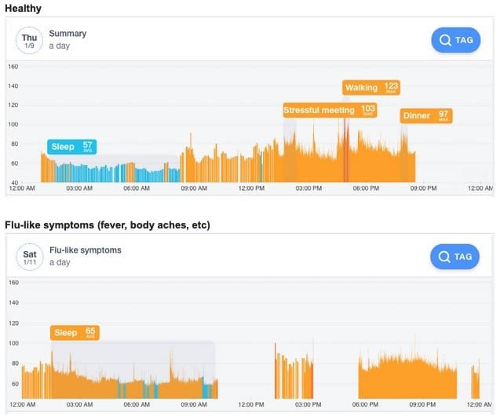Image resolution: width=504 pixels, height=420 pixels.
Task: Click the 'Healthy' section heading
Action: (24, 8)
